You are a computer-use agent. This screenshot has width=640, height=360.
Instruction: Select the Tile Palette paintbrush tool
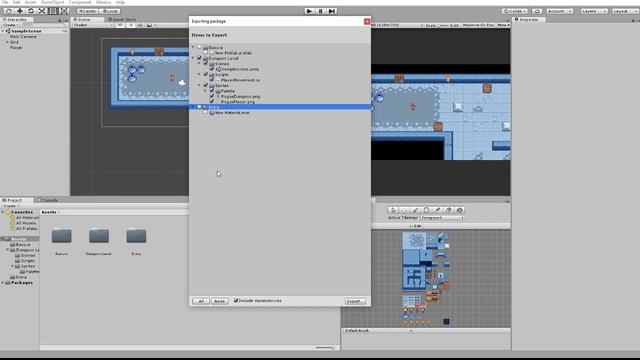[415, 210]
